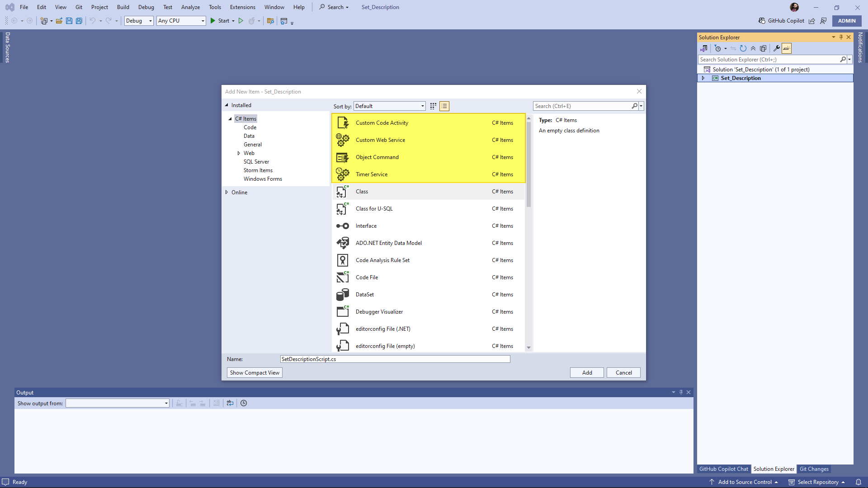Screen dimensions: 868x488
Task: Toggle Preview Selected Items in Solution Explorer
Action: (x=787, y=48)
